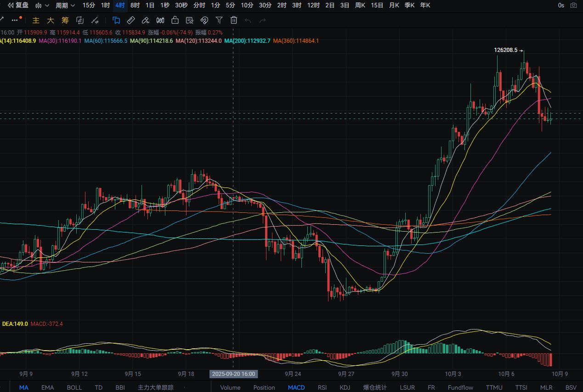Select the ruler measurement tool
The width and height of the screenshot is (583, 392).
click(130, 20)
